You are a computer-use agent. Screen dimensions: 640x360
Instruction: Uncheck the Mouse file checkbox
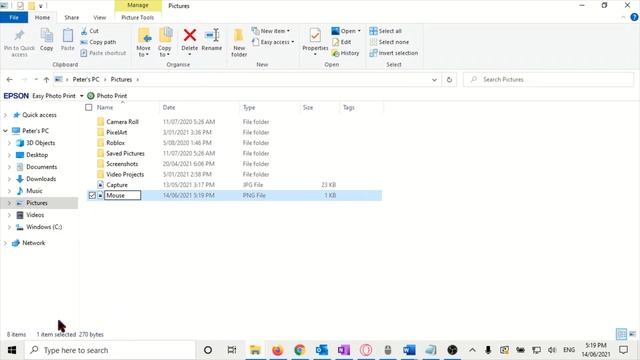pos(92,196)
